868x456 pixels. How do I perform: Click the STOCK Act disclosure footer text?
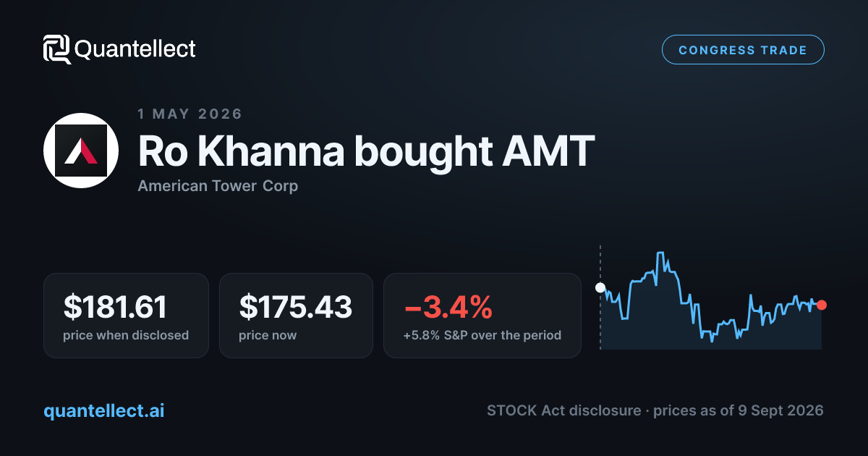pos(563,410)
